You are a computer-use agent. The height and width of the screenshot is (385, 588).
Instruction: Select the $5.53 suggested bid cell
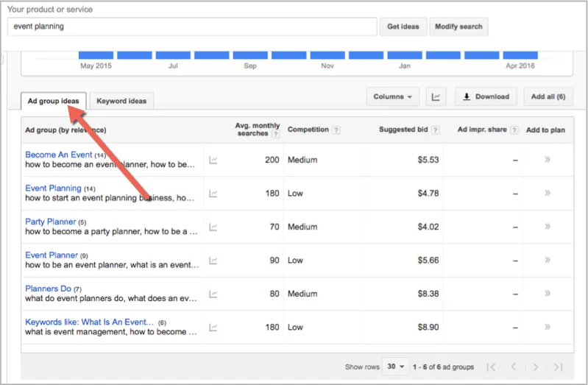[x=428, y=160]
